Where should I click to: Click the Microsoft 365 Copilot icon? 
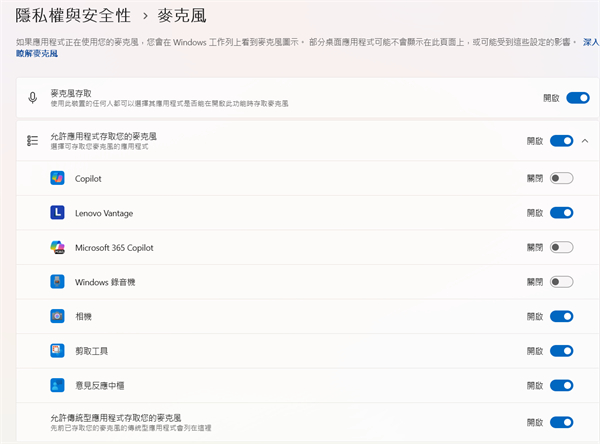pos(57,247)
